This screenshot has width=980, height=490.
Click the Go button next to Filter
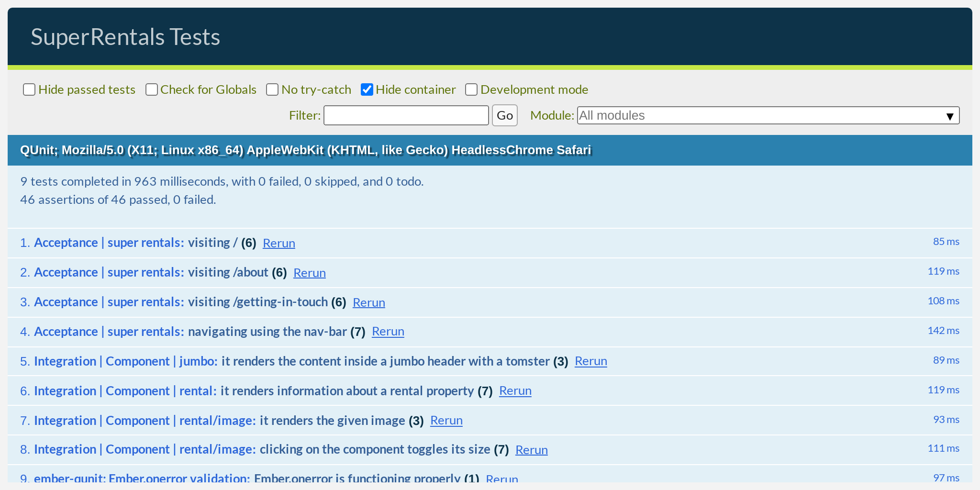[505, 115]
